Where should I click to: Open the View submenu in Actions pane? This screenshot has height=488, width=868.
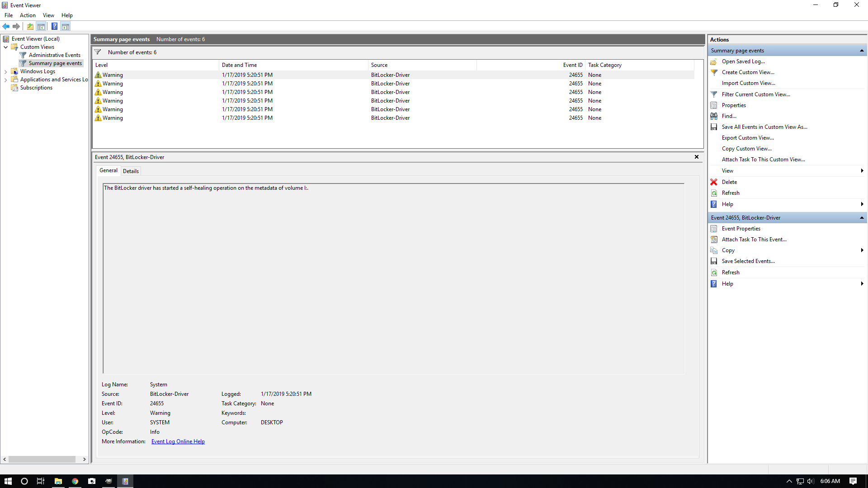pyautogui.click(x=787, y=171)
